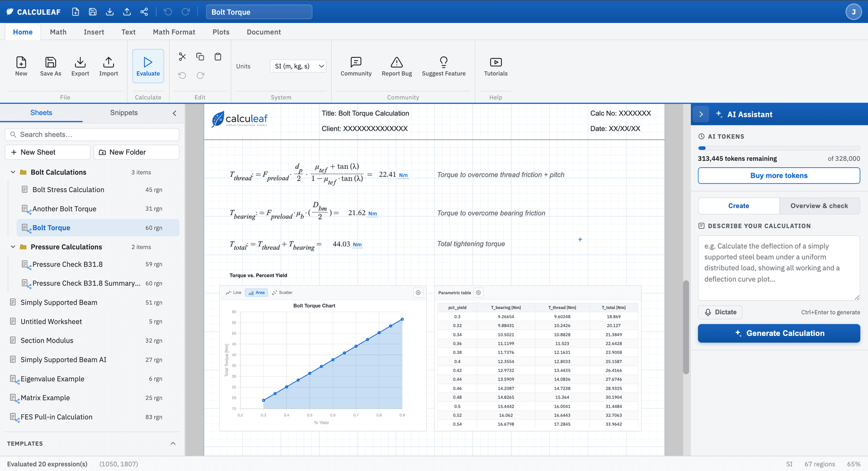Open Parametric table settings gear
868x471 pixels.
coord(478,292)
